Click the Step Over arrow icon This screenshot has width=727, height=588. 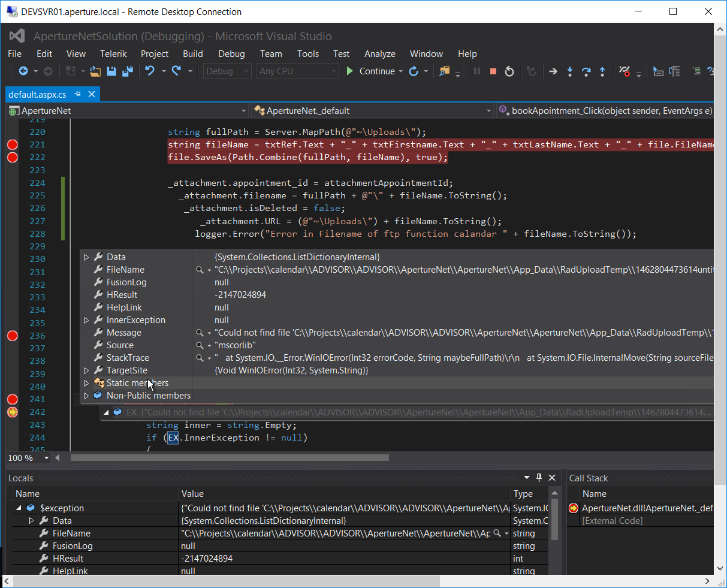(586, 71)
